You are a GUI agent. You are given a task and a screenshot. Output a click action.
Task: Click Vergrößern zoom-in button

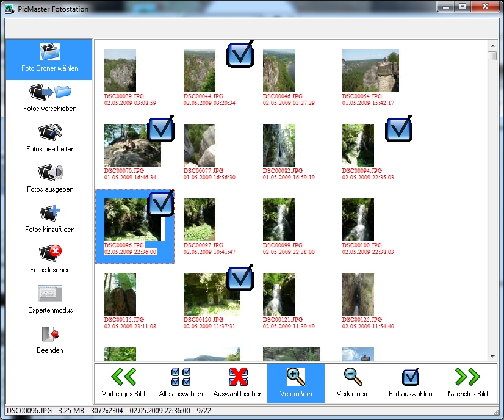click(x=296, y=383)
